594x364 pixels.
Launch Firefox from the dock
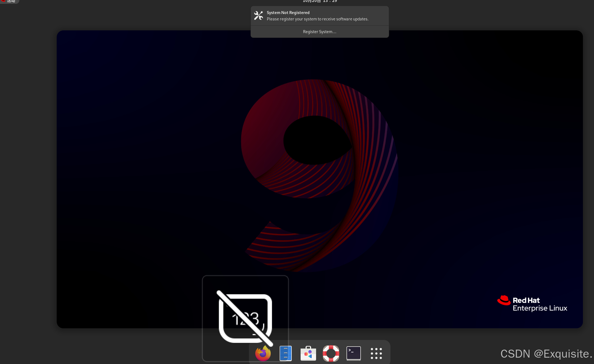click(263, 353)
